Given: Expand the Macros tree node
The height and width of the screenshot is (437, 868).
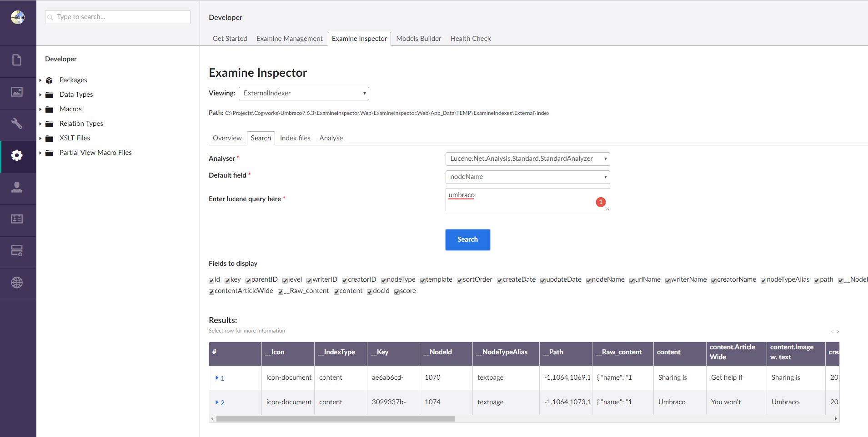Looking at the screenshot, I should (x=40, y=109).
